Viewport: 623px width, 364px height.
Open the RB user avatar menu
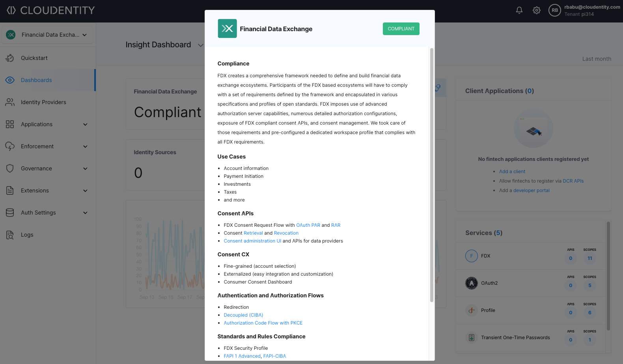click(555, 10)
